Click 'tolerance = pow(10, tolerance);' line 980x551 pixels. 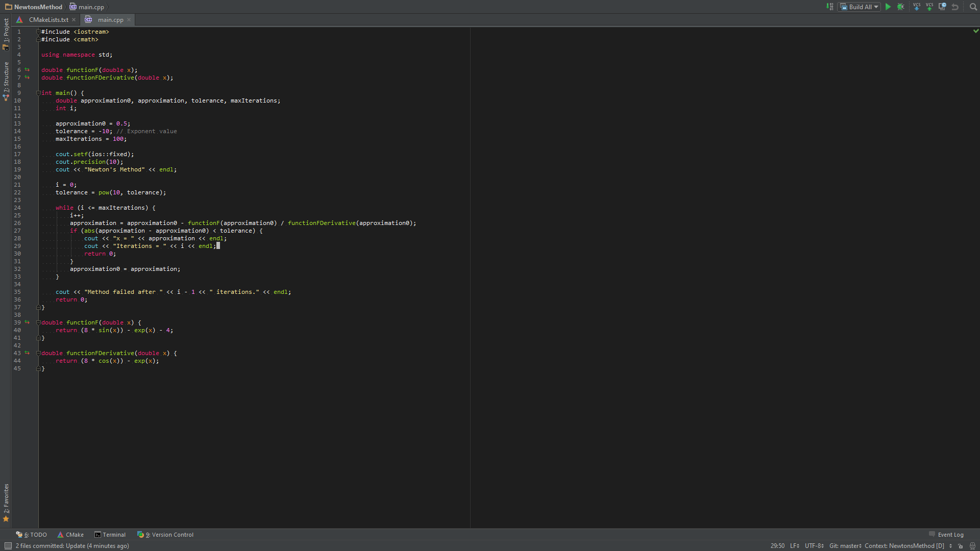click(111, 192)
